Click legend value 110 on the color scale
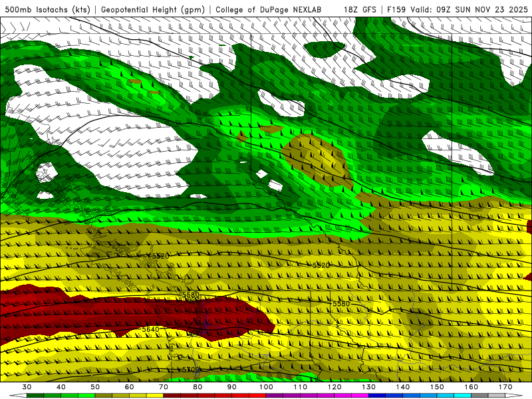 coord(301,387)
